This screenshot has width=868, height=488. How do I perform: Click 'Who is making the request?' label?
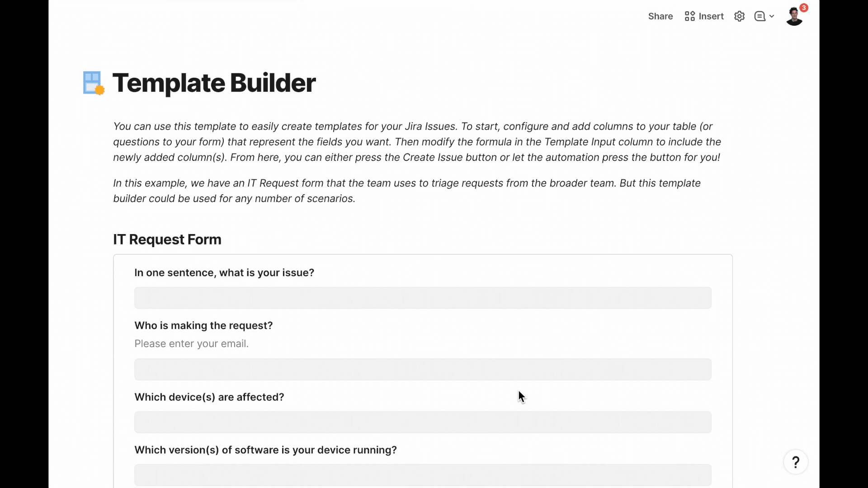click(203, 326)
